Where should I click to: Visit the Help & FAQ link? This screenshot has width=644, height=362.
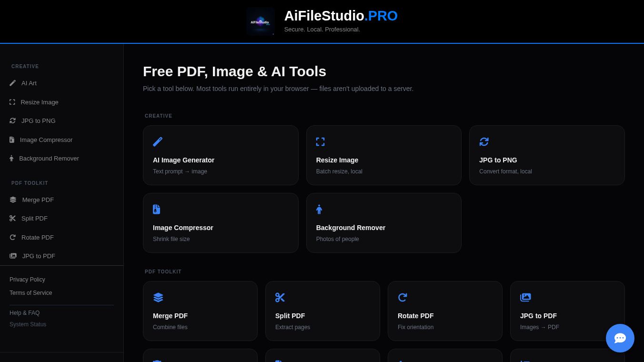pos(25,313)
